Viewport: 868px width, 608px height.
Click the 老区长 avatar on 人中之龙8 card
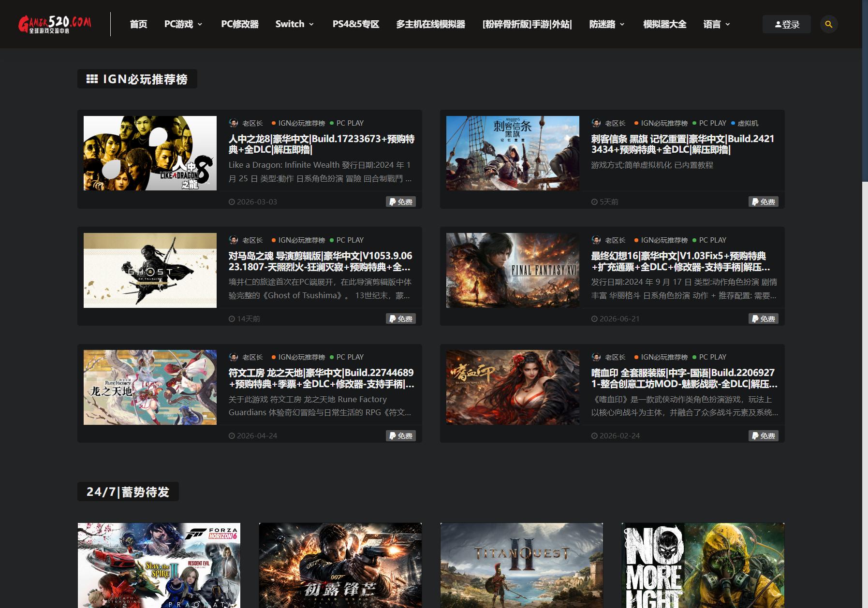(x=234, y=123)
